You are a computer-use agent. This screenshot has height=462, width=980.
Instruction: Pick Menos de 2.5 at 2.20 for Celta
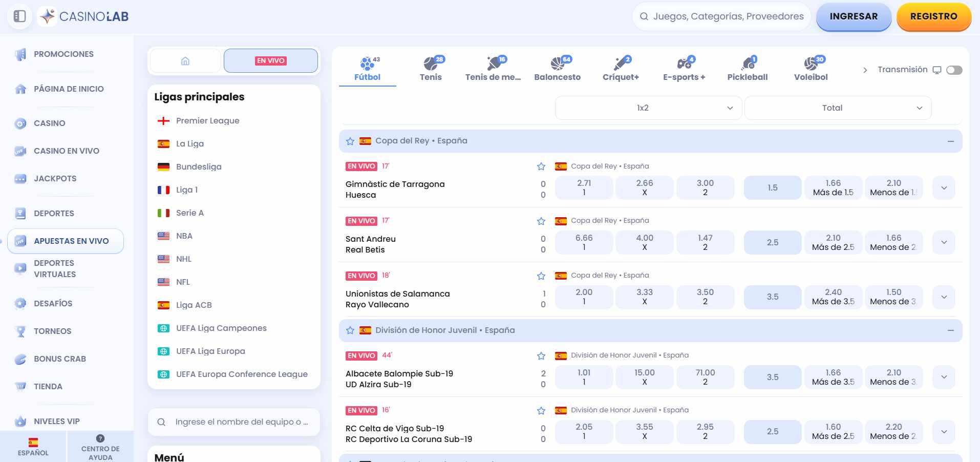tap(894, 432)
